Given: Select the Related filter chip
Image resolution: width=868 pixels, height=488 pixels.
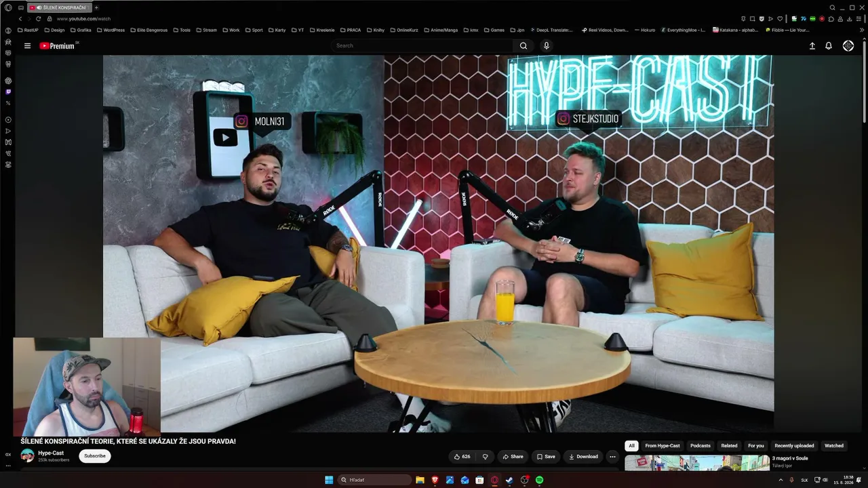Looking at the screenshot, I should click(x=729, y=446).
